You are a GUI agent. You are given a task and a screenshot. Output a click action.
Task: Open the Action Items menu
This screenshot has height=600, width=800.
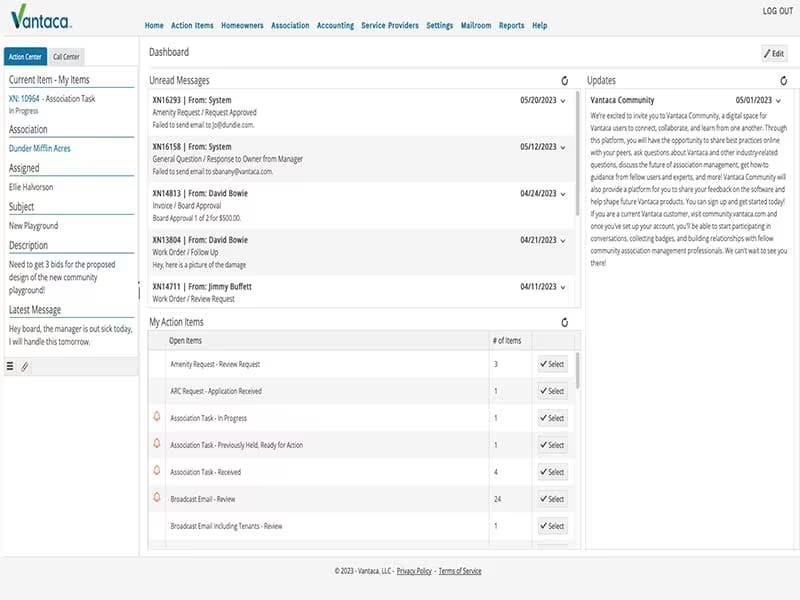point(192,26)
